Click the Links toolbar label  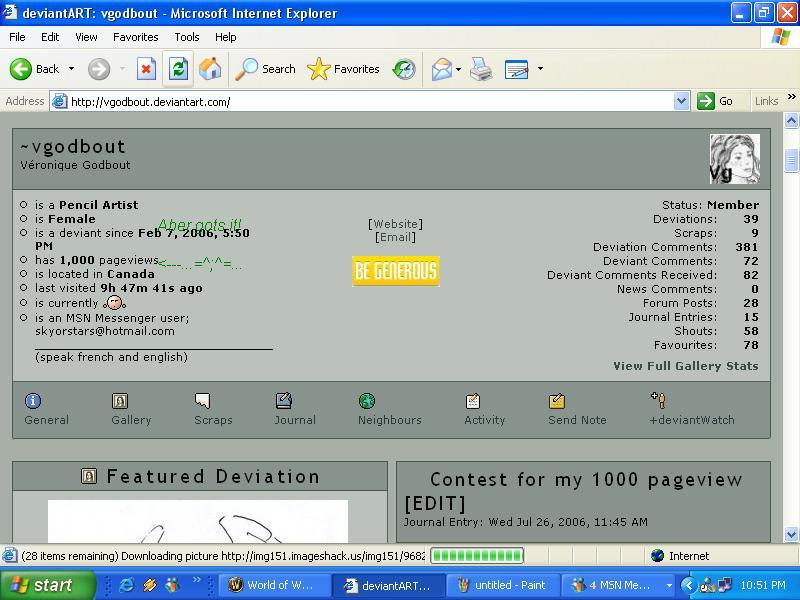click(x=767, y=101)
